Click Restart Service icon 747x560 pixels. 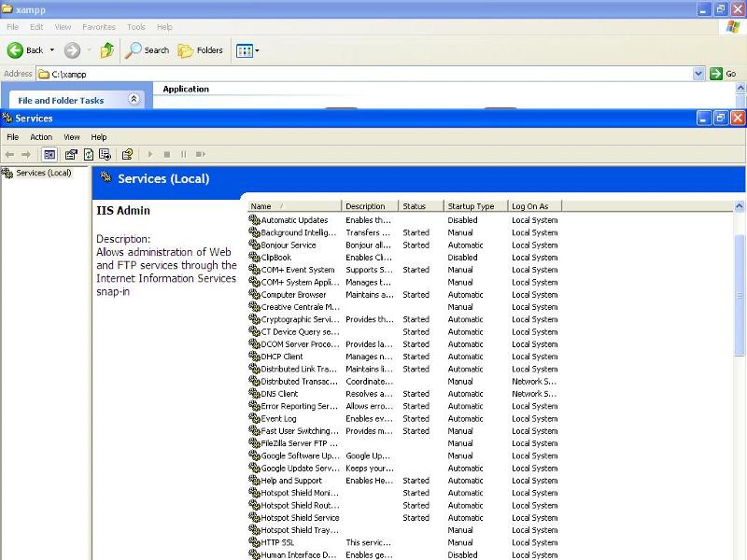coord(201,154)
